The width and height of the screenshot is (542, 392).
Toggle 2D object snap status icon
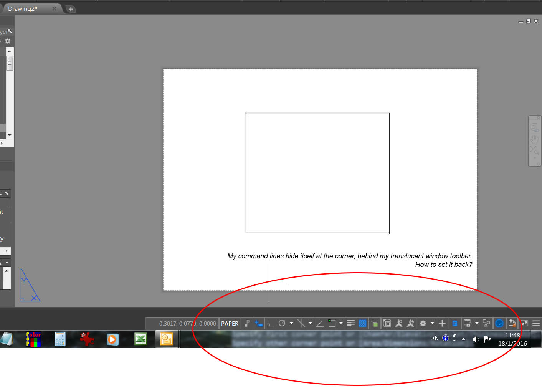332,323
